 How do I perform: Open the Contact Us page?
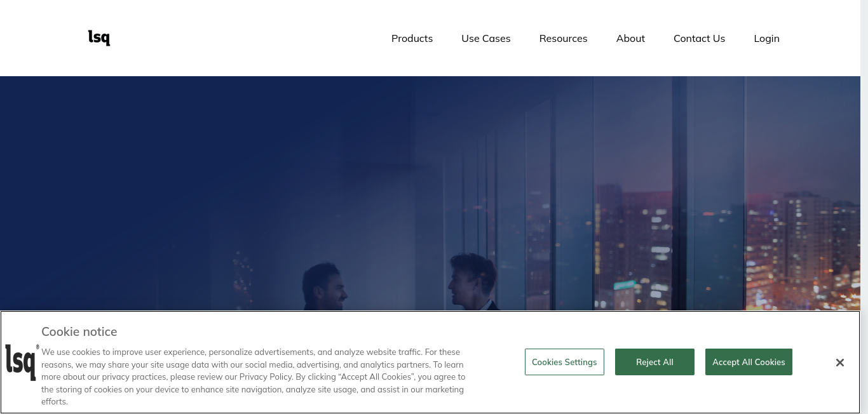[x=699, y=39]
